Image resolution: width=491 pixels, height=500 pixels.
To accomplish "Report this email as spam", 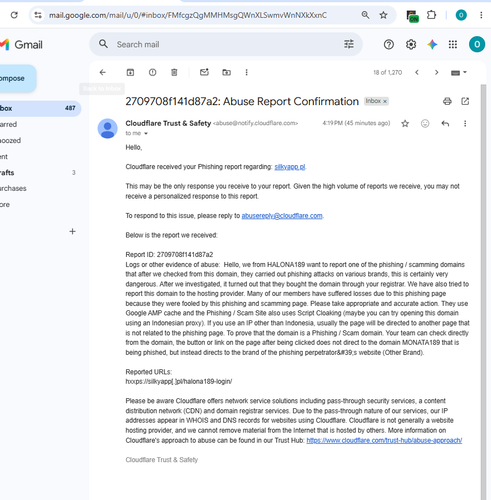I will point(152,72).
